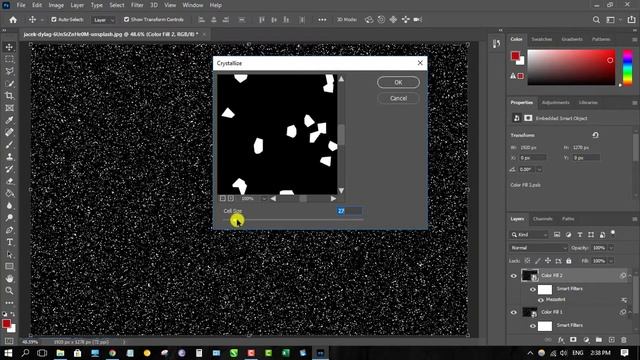Select the Horizontal Type tool
This screenshot has width=640, height=360.
click(x=9, y=242)
